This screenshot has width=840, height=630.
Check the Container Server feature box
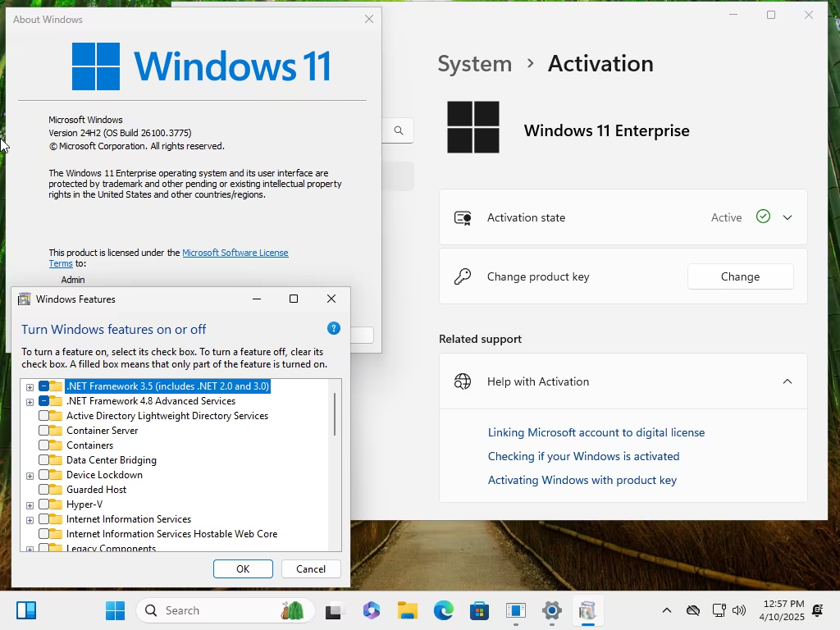[x=44, y=430]
